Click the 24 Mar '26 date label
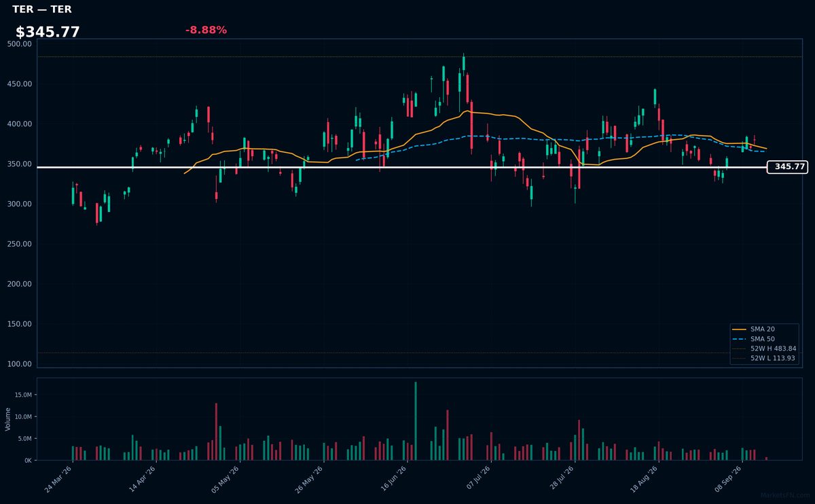 pos(58,480)
